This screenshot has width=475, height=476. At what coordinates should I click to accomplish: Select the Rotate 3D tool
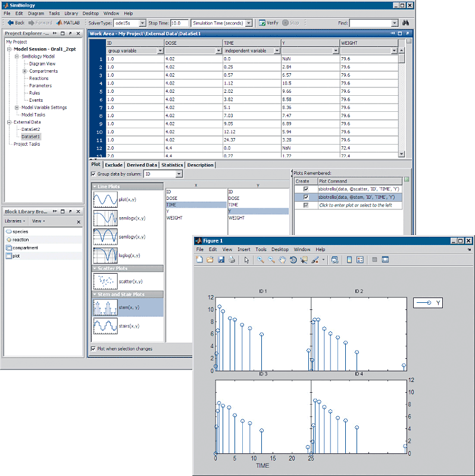[293, 260]
